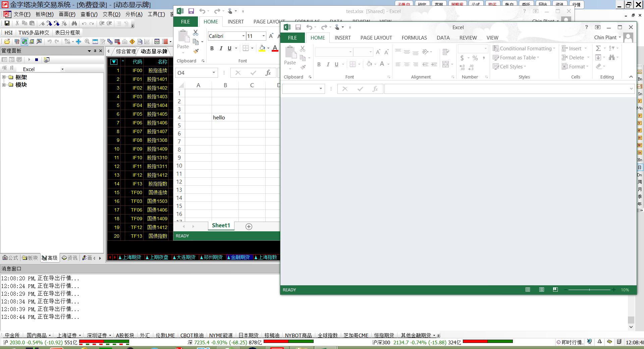Viewport: 644px width, 349px height.
Task: Click AutoSum sigma in front Excel window
Action: [598, 48]
